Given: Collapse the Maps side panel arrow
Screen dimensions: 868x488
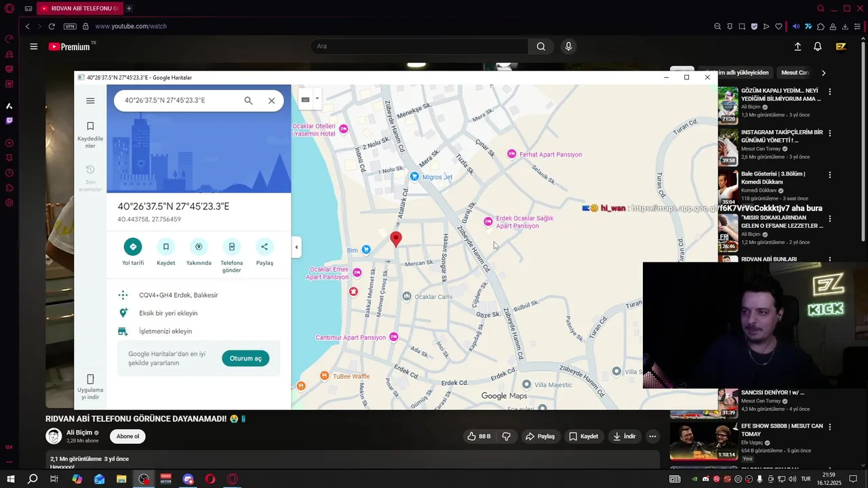Looking at the screenshot, I should click(x=296, y=247).
